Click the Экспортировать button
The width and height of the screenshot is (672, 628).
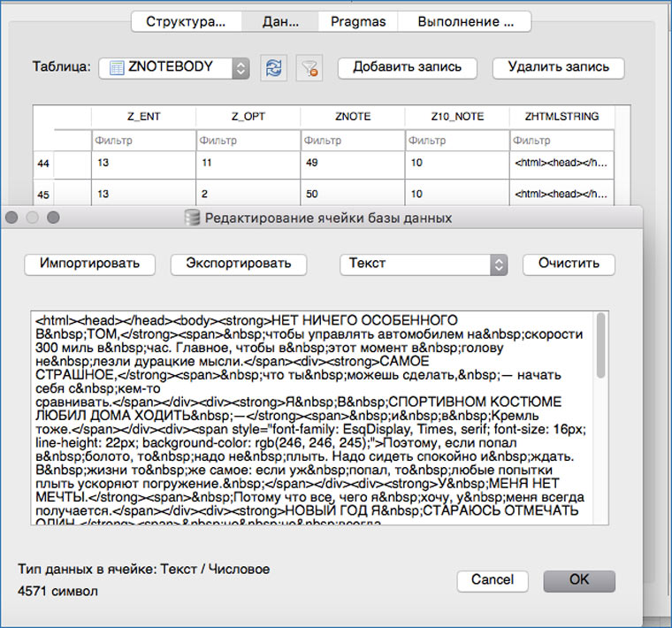click(238, 264)
